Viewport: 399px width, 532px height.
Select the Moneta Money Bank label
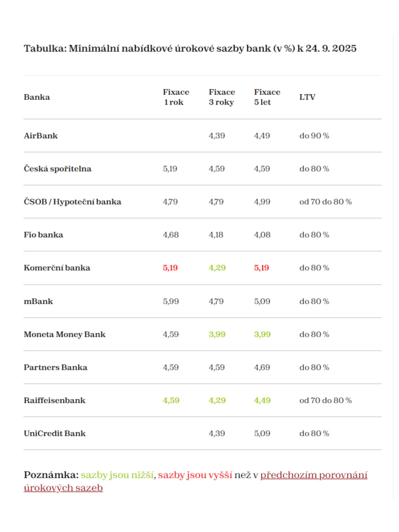(x=65, y=334)
